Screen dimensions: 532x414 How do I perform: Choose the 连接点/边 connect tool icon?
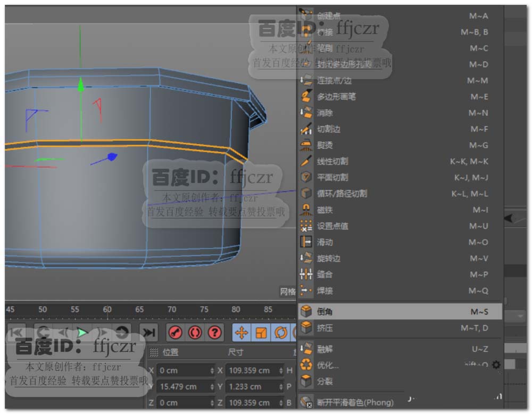pos(306,80)
